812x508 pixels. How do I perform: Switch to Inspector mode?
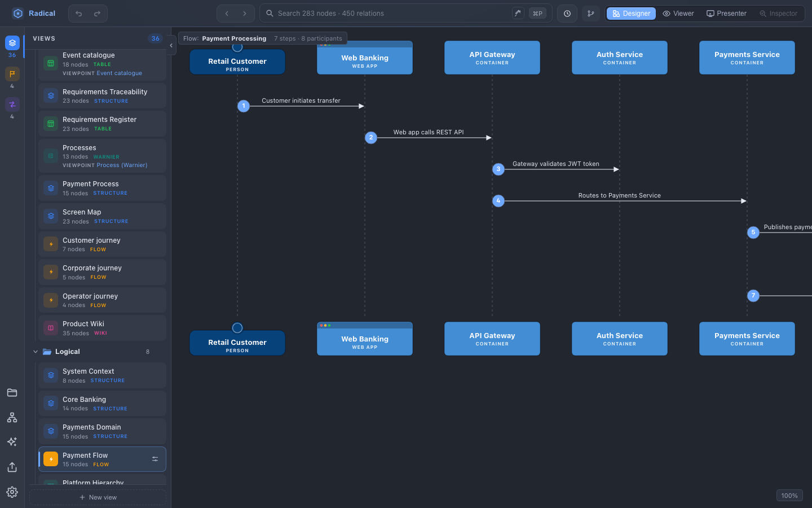(778, 14)
